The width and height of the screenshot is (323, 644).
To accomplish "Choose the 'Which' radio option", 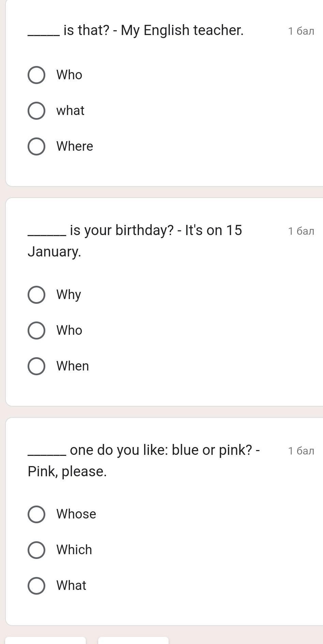I will [36, 550].
